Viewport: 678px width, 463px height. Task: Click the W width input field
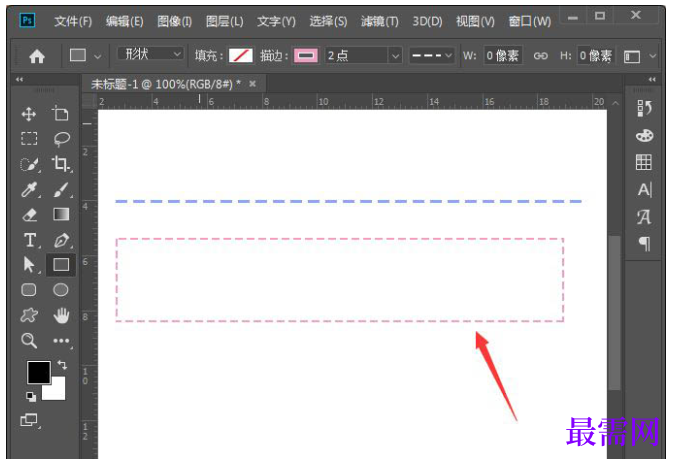[x=502, y=55]
